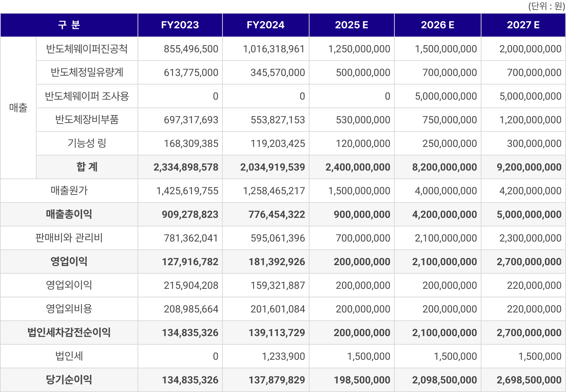Click the 반도체웨이퍼 조사용 row label
The image size is (566, 392).
(87, 96)
